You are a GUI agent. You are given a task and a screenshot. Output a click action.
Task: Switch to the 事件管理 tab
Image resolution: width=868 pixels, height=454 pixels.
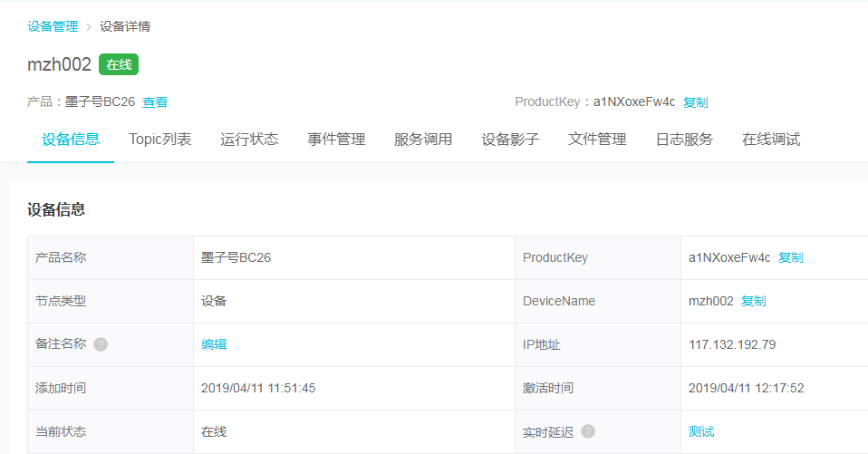tap(336, 140)
